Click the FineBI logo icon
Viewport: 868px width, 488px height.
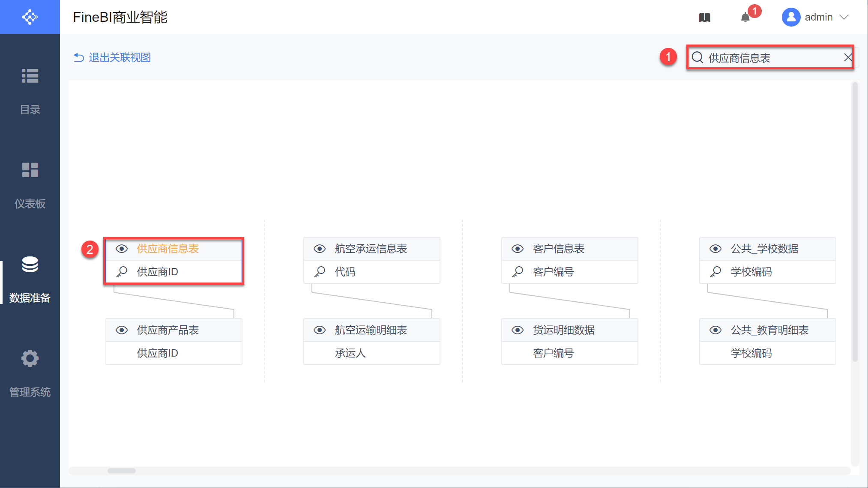[x=30, y=17]
